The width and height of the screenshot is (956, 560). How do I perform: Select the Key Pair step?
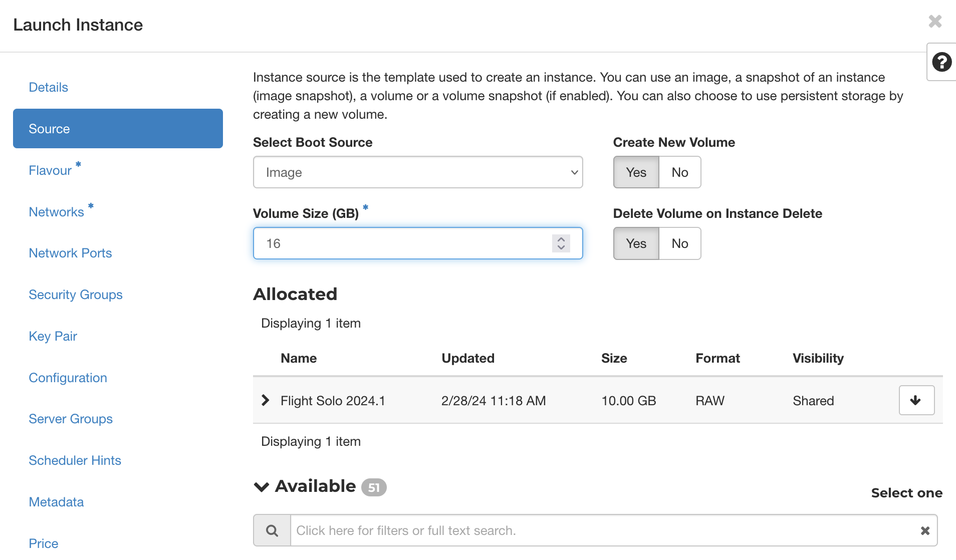click(x=53, y=336)
